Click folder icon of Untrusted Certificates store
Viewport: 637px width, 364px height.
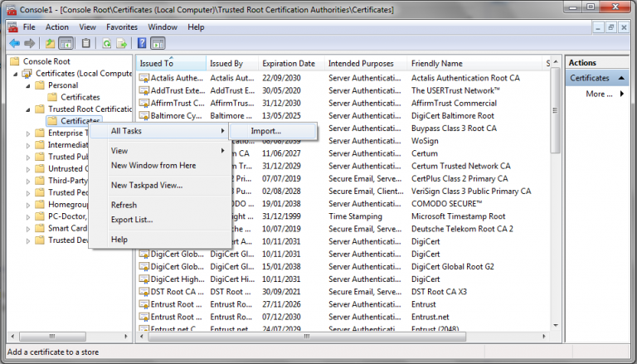click(x=40, y=168)
